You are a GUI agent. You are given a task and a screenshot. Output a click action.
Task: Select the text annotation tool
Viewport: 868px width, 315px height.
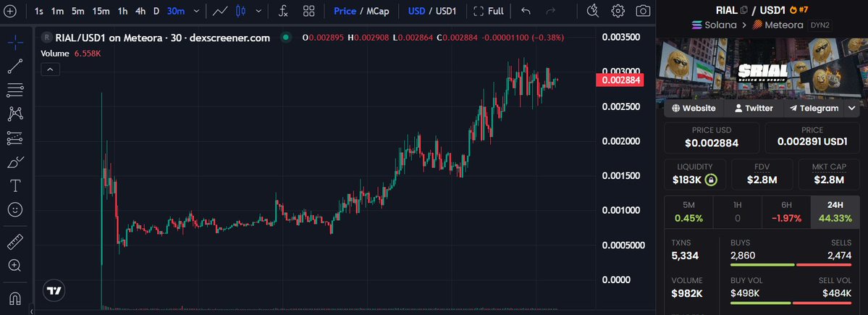click(15, 186)
